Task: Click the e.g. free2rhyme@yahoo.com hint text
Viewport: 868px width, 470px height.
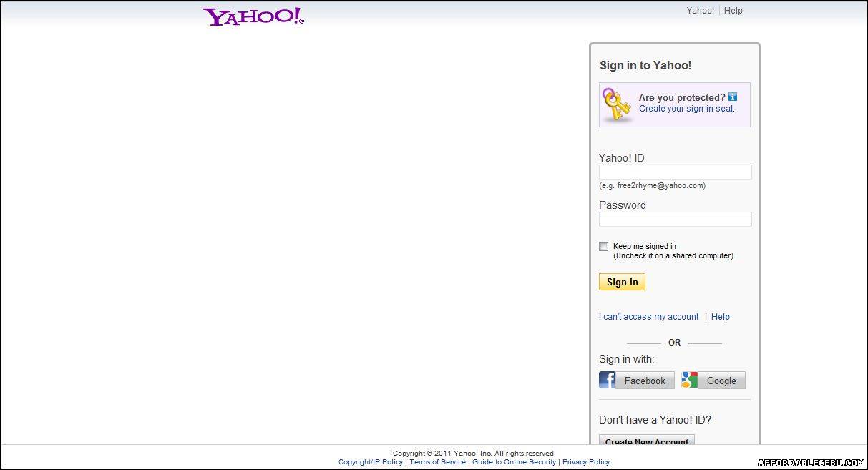Action: 653,186
